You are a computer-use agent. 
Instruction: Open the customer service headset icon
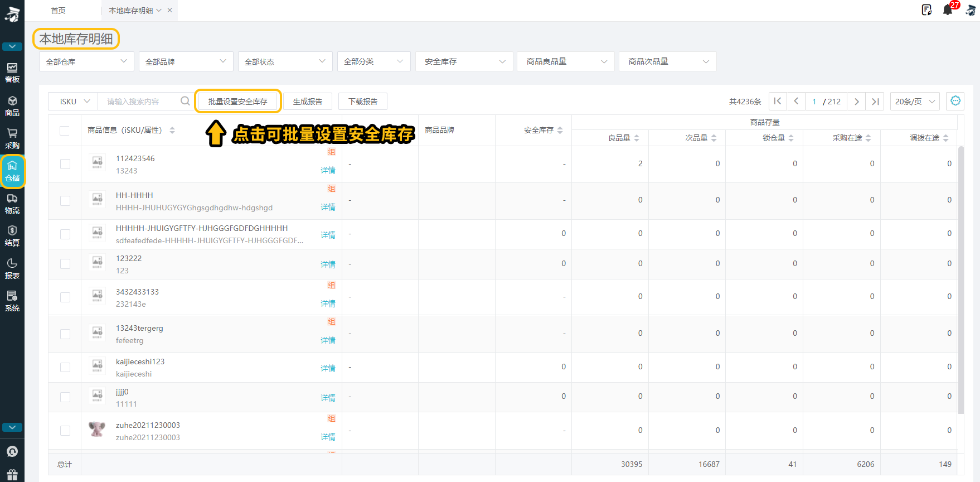12,451
